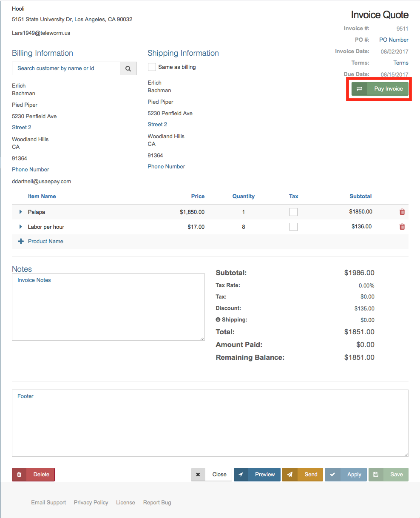
Task: Expand the Palapa item details
Action: click(x=20, y=212)
